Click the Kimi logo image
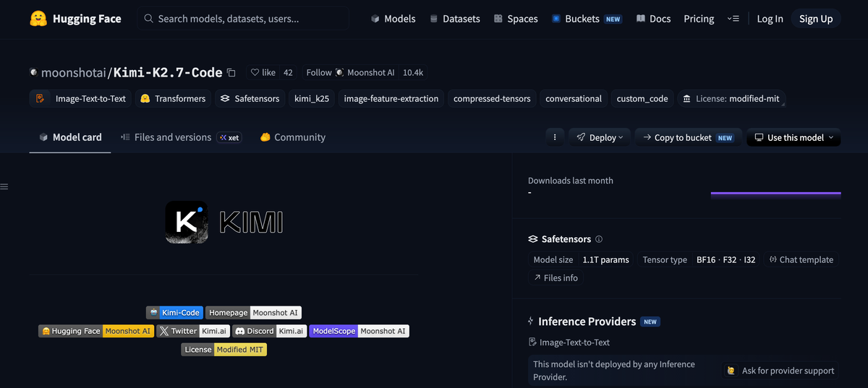This screenshot has width=868, height=388. tap(224, 222)
